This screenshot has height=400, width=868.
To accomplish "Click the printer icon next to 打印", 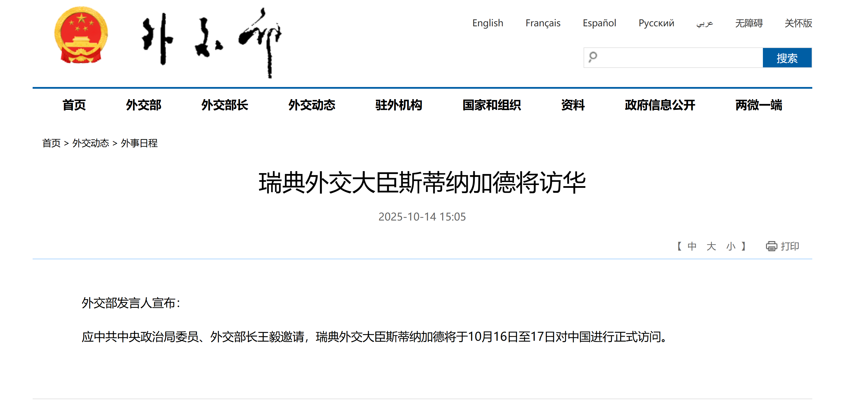I will click(x=771, y=246).
